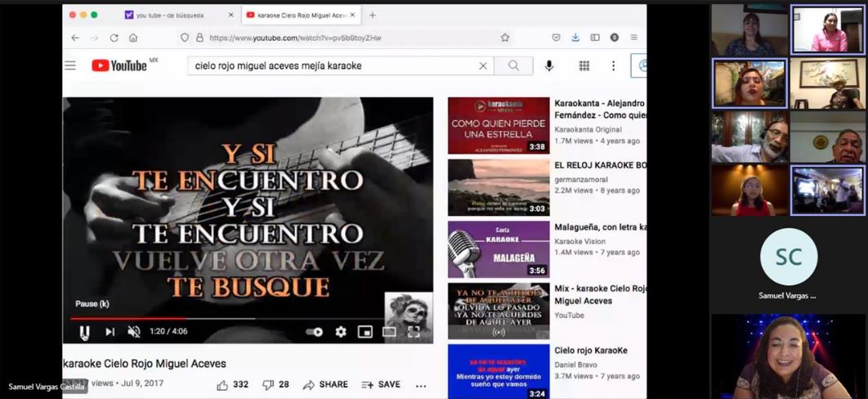Open browser downloads arrow

(575, 38)
